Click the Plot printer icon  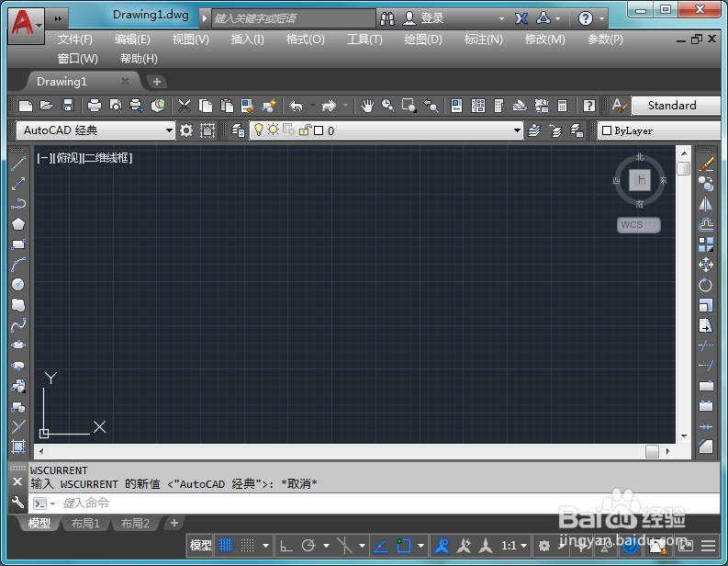(x=95, y=106)
